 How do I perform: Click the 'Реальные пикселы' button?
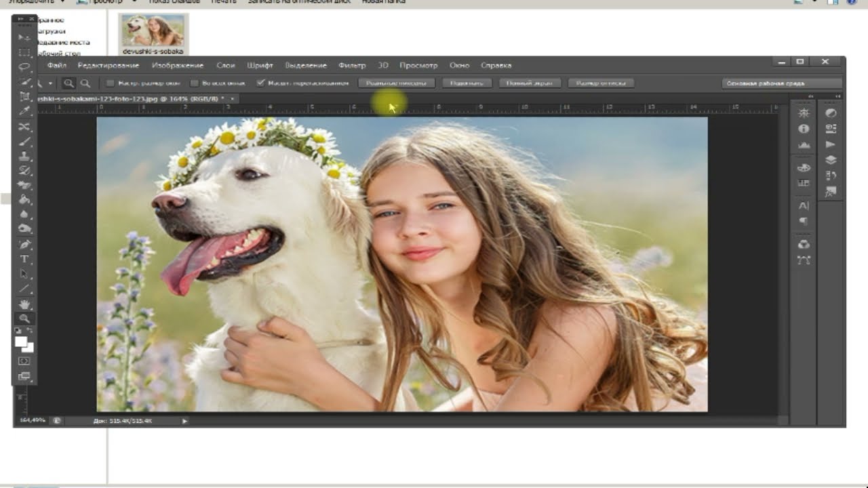tap(397, 83)
